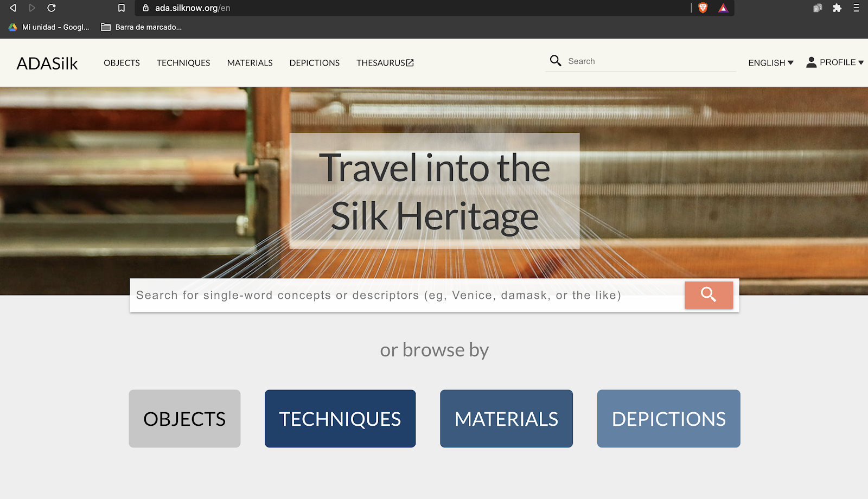Open Barra de marcado bookmarks folder
Image resolution: width=868 pixels, height=499 pixels.
(x=142, y=27)
